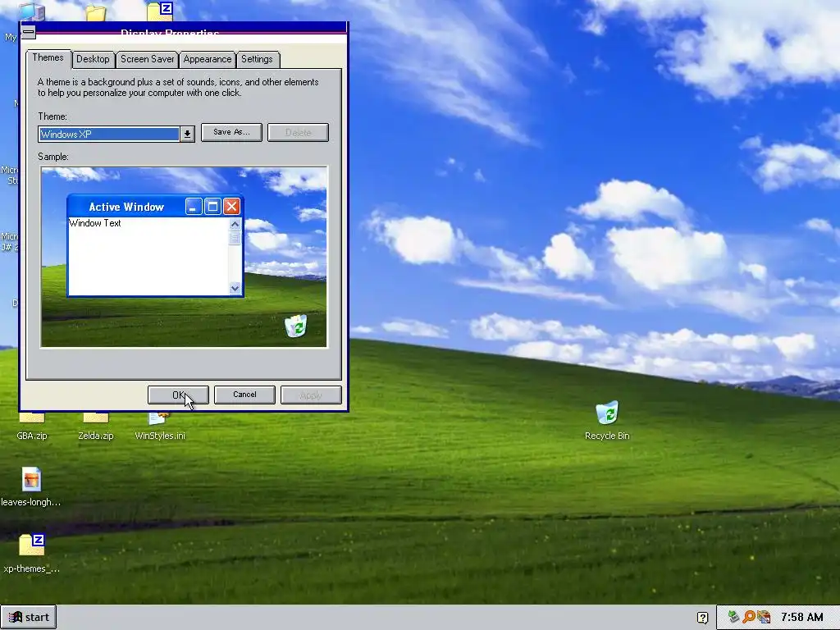
Task: Click the sample window scroll-up arrow
Action: point(235,224)
